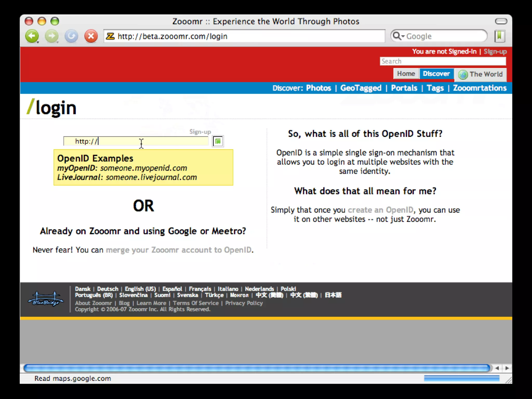Screen dimensions: 532x399
Task: Click the page loading progress bar in status bar
Action: click(462, 378)
